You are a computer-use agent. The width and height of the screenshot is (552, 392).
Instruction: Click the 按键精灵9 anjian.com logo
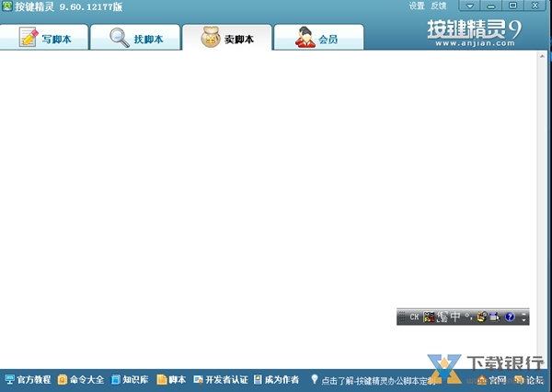474,33
